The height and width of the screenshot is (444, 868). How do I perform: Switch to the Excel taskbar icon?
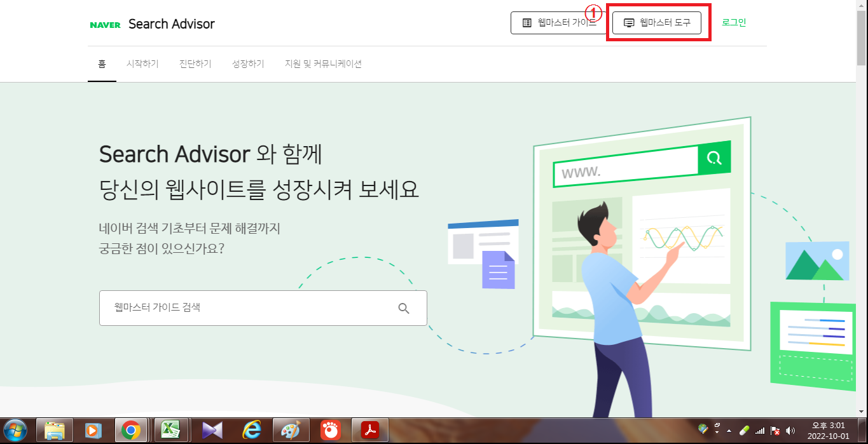pos(170,430)
